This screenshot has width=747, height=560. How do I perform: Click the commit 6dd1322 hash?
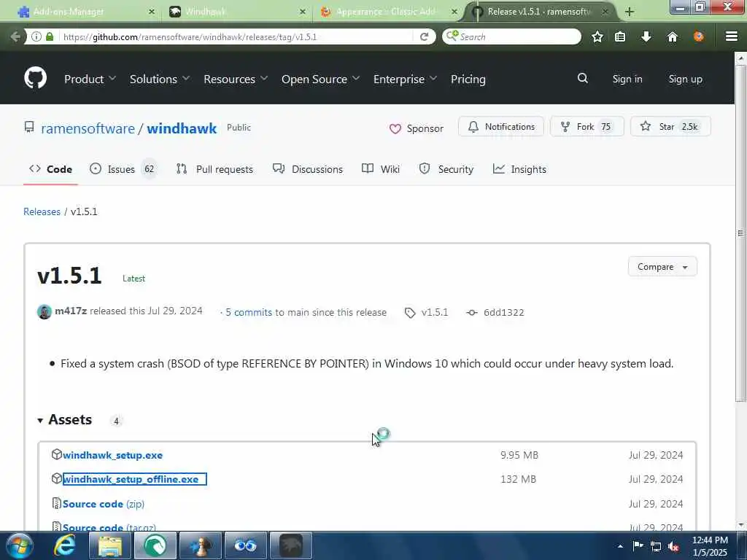(503, 312)
